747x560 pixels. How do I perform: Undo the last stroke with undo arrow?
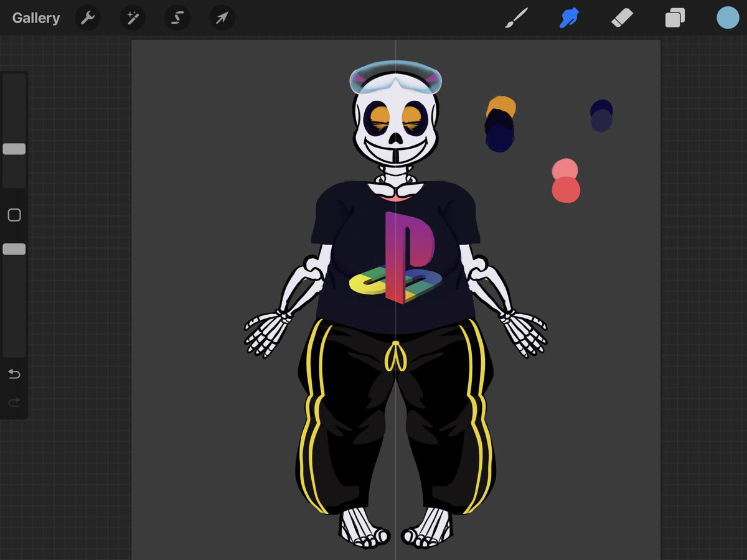coord(14,374)
